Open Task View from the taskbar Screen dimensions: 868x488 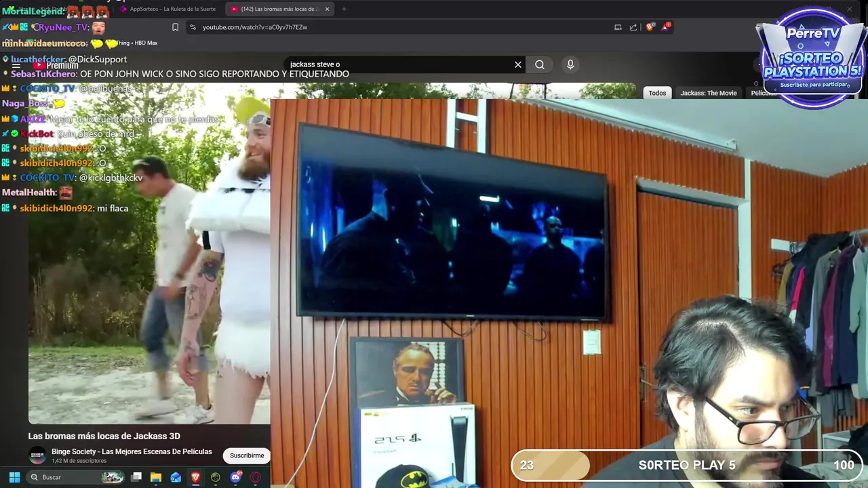[136, 477]
